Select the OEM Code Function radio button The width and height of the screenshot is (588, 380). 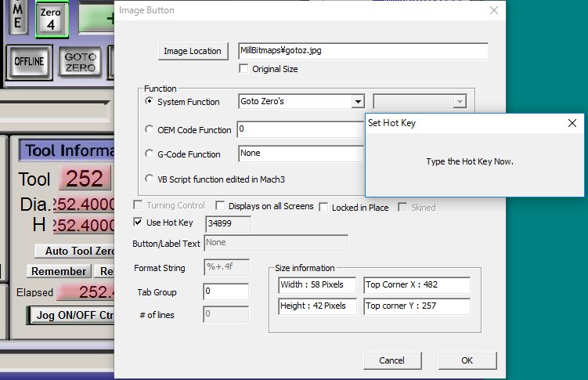[149, 129]
